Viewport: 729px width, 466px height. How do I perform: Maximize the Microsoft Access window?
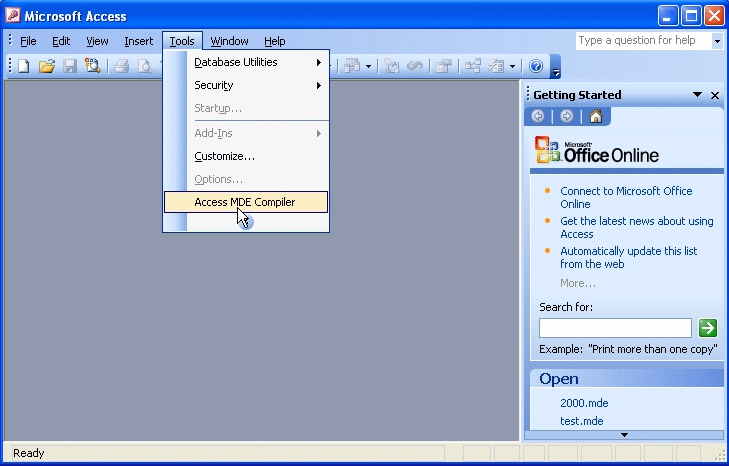point(691,16)
